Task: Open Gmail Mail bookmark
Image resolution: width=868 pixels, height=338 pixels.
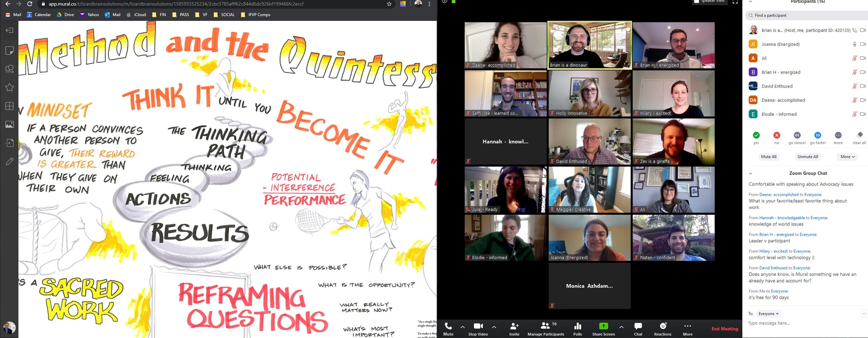Action: tap(14, 15)
